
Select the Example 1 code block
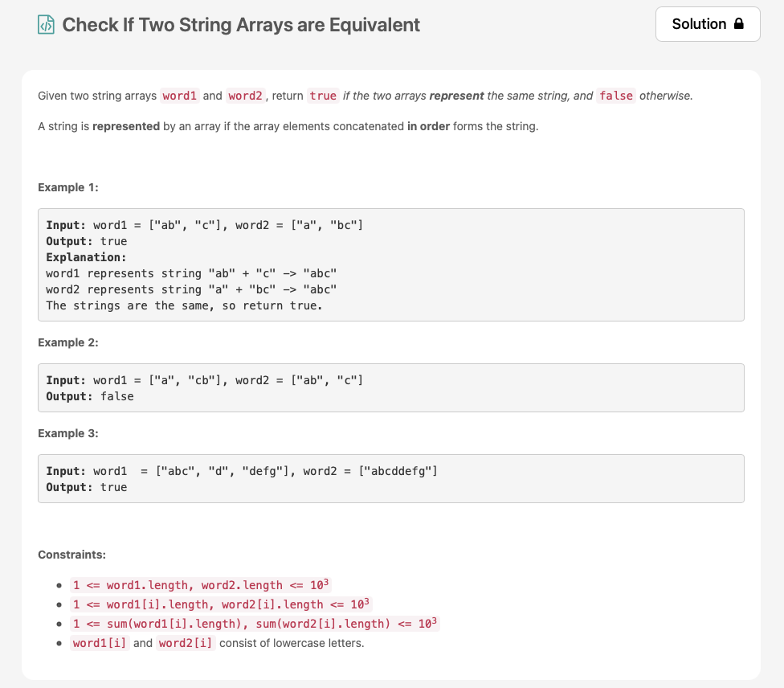[391, 264]
